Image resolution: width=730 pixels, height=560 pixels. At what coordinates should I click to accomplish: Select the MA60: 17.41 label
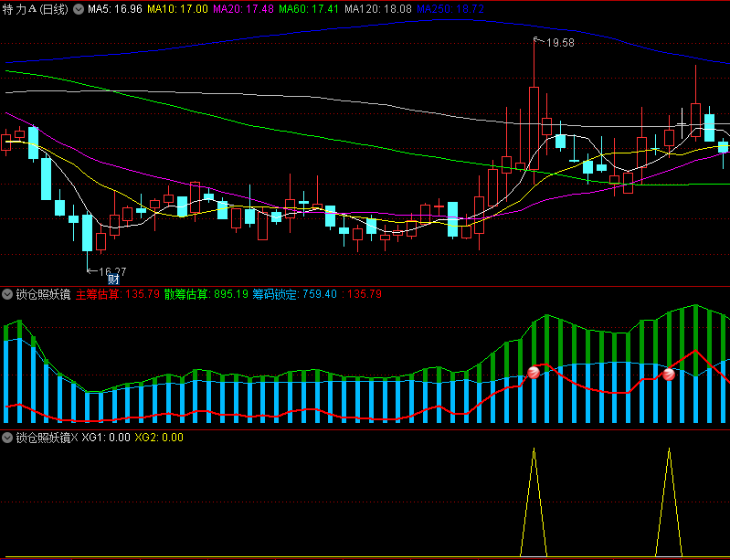[309, 9]
